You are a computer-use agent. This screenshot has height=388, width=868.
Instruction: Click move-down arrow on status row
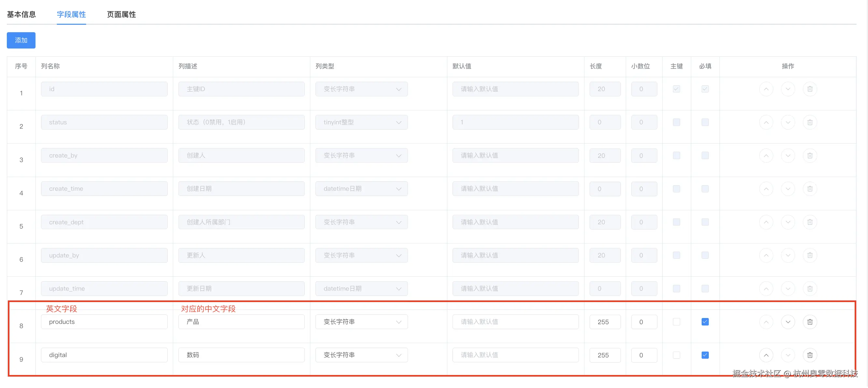pos(788,122)
